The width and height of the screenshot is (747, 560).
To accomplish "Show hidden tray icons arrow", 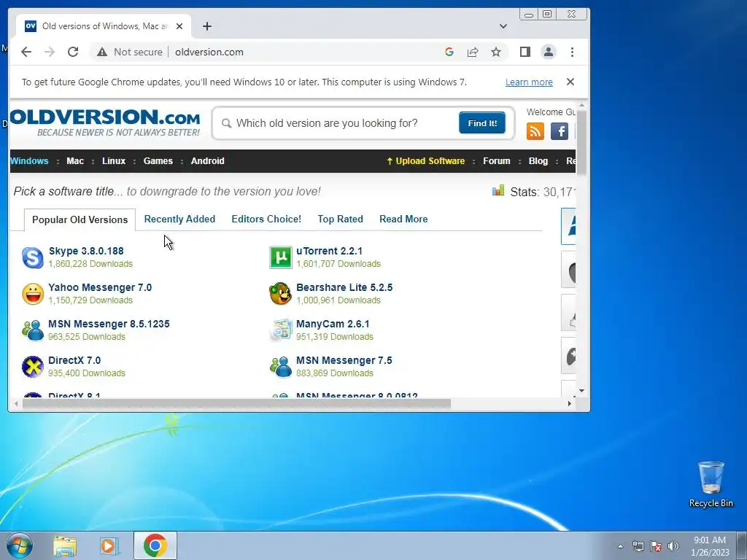I will point(620,546).
